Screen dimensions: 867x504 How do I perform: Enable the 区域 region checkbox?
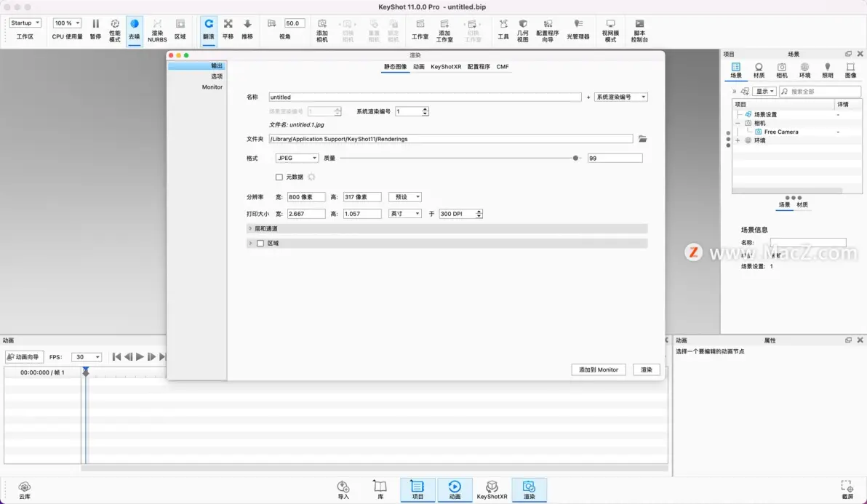click(x=260, y=243)
